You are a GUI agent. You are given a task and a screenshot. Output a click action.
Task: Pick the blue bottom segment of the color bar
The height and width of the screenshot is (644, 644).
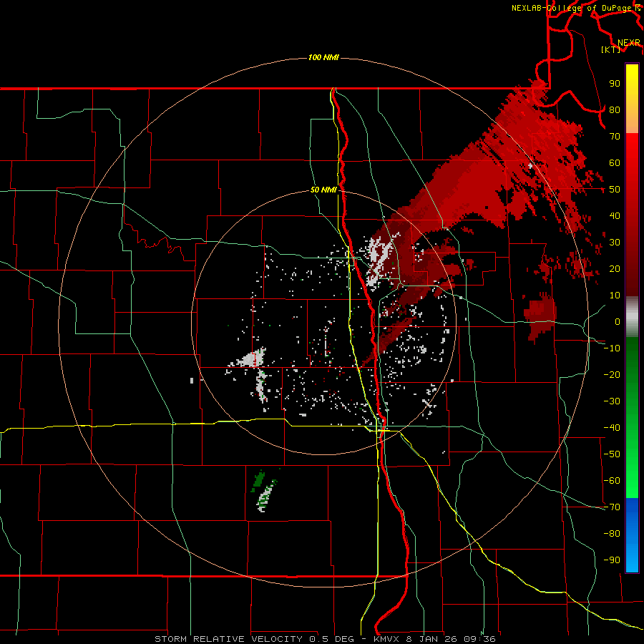click(x=632, y=535)
